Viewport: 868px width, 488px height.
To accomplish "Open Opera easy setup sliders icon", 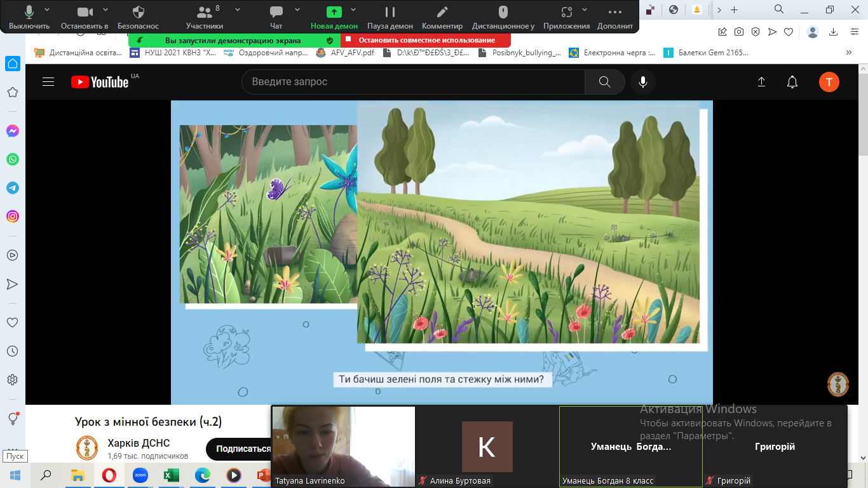I will point(855,32).
